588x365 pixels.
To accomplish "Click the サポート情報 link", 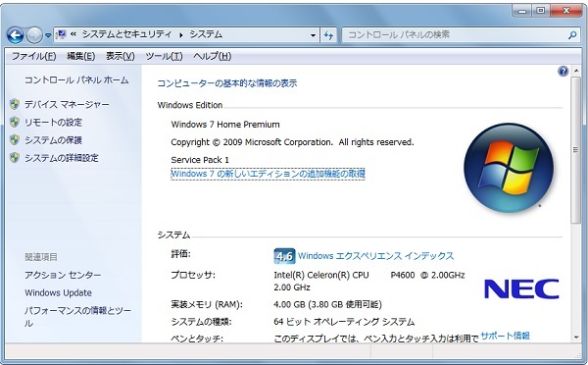I will [x=505, y=336].
